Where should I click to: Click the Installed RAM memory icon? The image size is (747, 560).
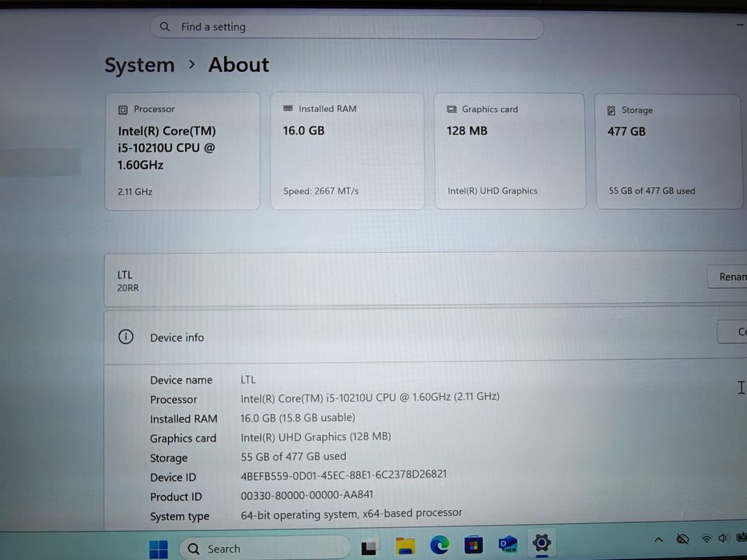(x=288, y=109)
